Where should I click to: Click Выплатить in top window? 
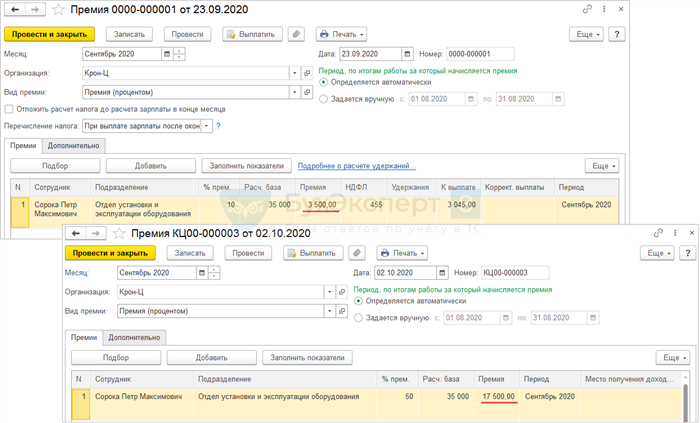(252, 34)
